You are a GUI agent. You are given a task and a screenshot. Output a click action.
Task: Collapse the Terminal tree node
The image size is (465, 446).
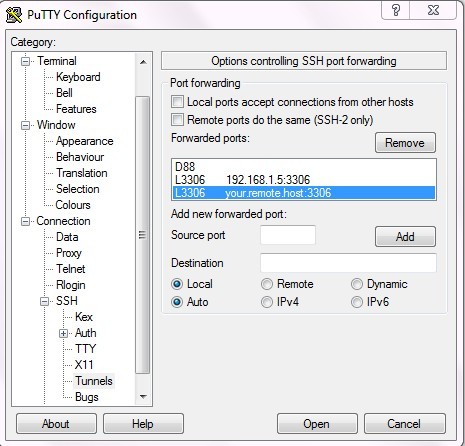coord(25,61)
